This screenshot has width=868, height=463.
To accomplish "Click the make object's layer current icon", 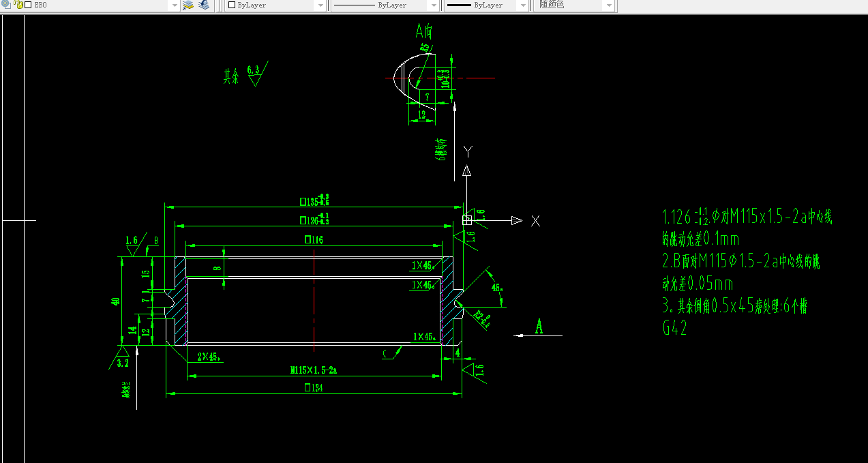I will (x=188, y=5).
